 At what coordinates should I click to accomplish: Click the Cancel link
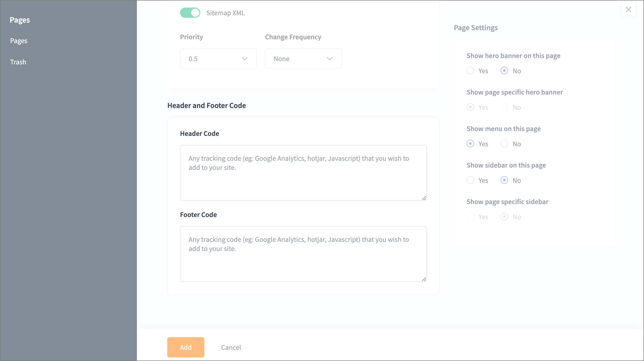(231, 347)
